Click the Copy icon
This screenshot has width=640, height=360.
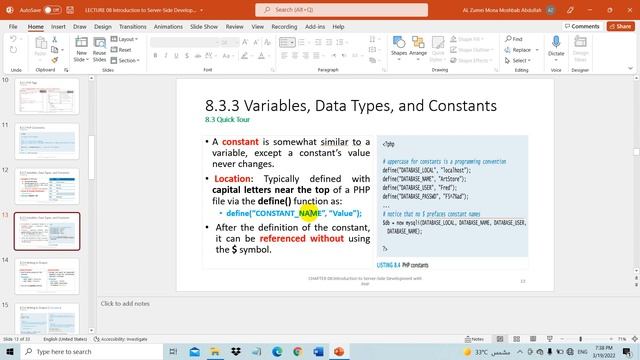55,50
